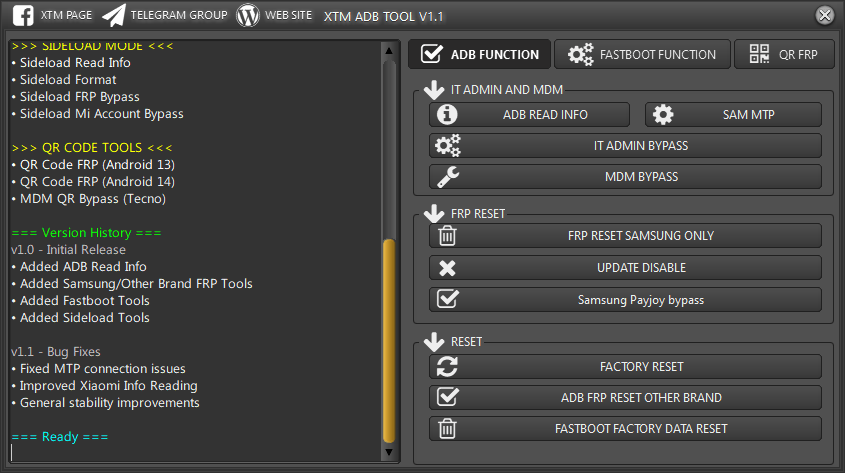Start FACTORY RESET
The height and width of the screenshot is (473, 845).
coord(626,367)
